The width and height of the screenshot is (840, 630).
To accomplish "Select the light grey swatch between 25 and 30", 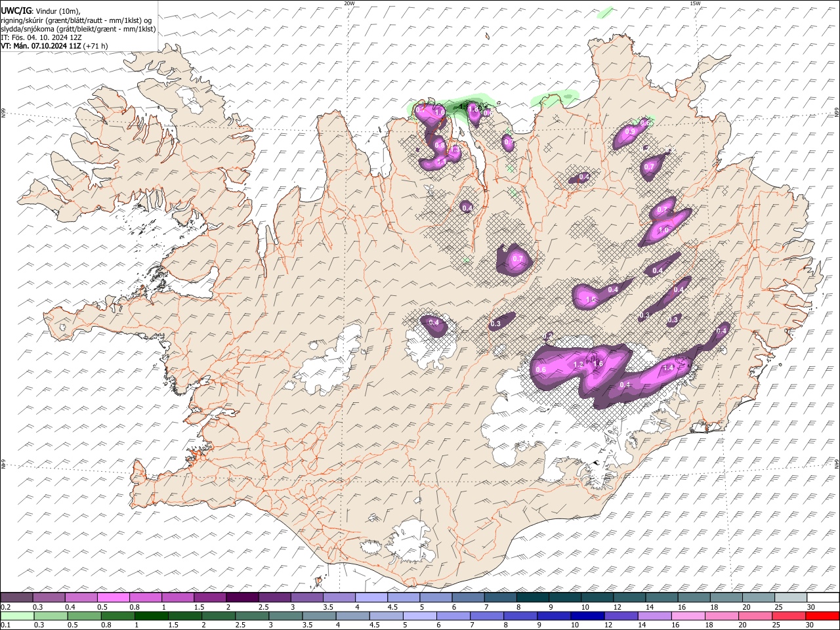I will point(791,598).
